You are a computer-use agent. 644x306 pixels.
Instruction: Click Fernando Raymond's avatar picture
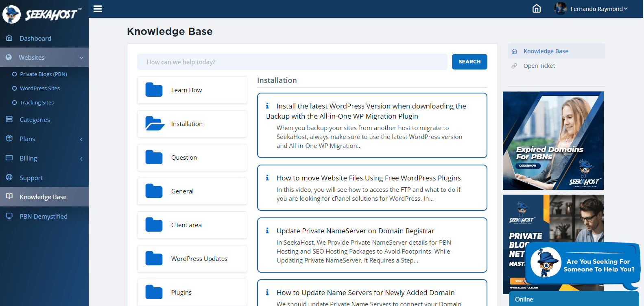coord(561,9)
